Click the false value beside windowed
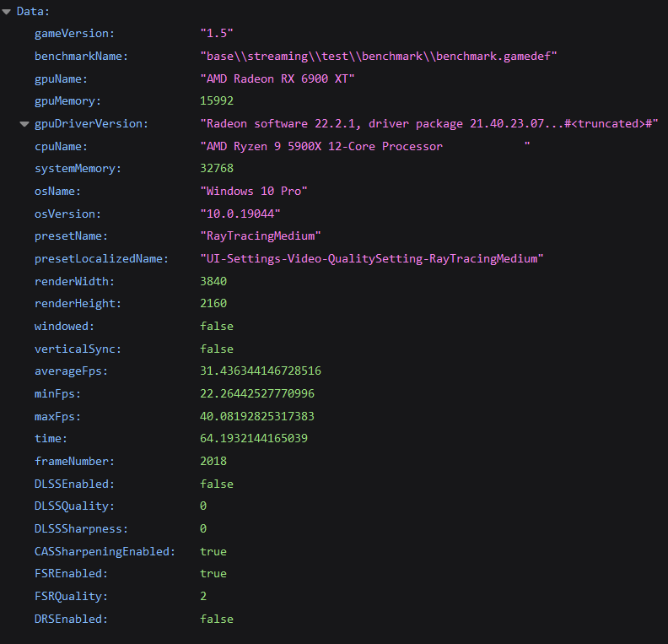Viewport: 668px width, 644px height. tap(217, 327)
